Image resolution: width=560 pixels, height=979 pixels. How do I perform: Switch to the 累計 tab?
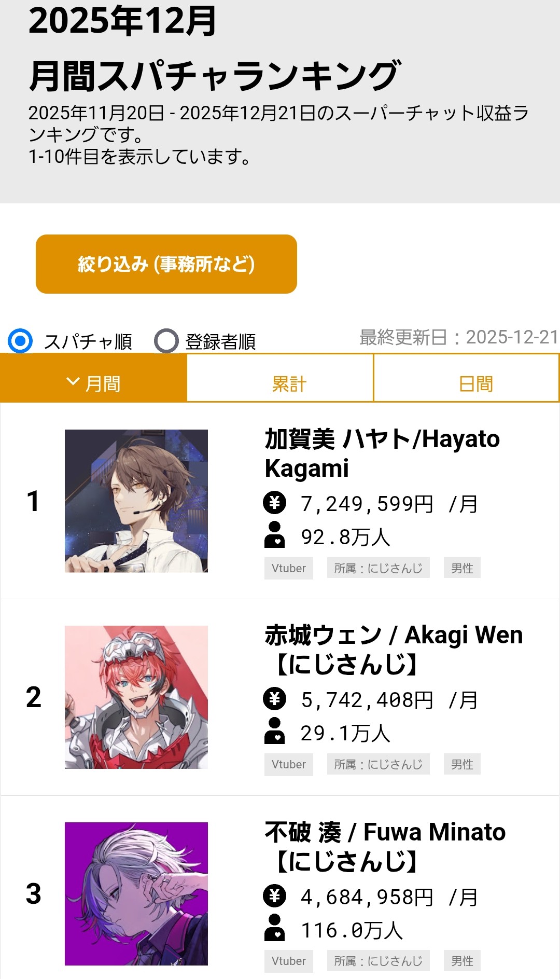(x=289, y=384)
